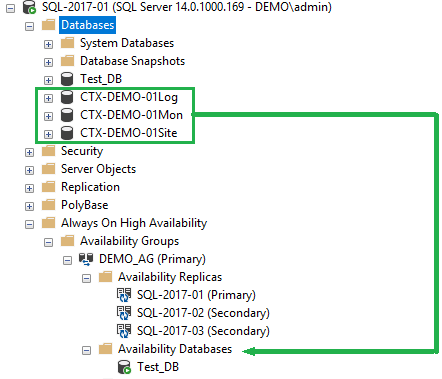Viewport: 442px width, 379px height.
Task: Select the Server Objects label
Action: (x=98, y=169)
